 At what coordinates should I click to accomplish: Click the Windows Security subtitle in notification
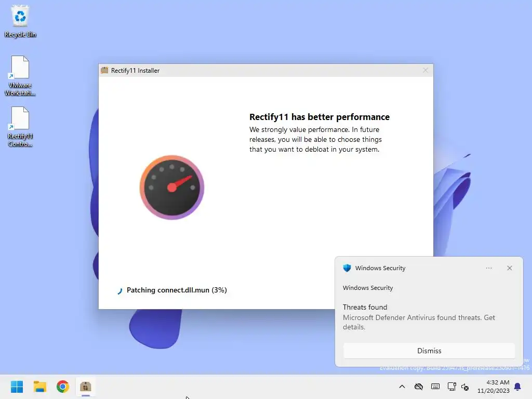click(368, 288)
